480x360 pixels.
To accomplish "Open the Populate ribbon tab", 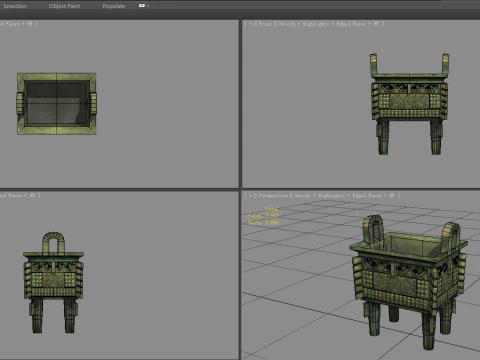I will pos(114,6).
